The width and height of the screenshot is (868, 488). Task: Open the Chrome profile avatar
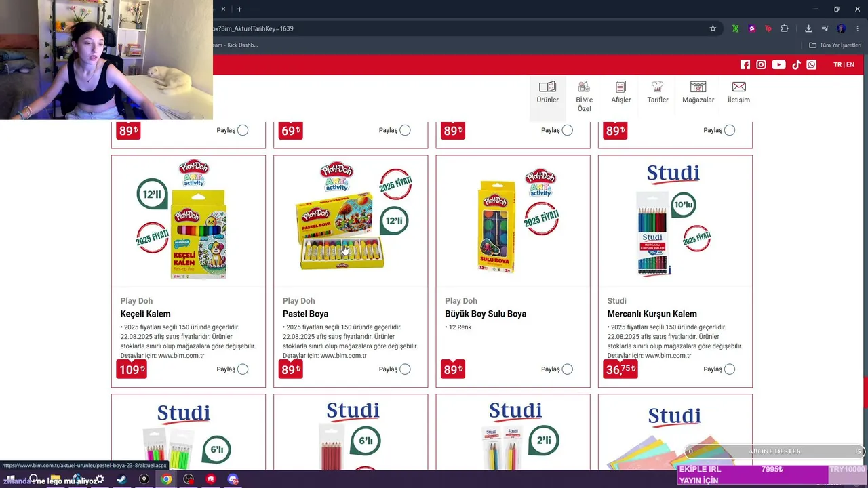(x=842, y=28)
